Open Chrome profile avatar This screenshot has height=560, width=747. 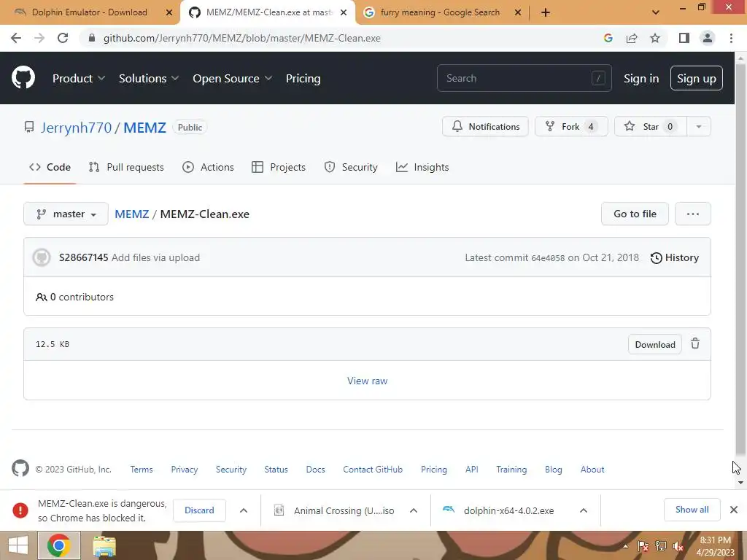pyautogui.click(x=708, y=38)
